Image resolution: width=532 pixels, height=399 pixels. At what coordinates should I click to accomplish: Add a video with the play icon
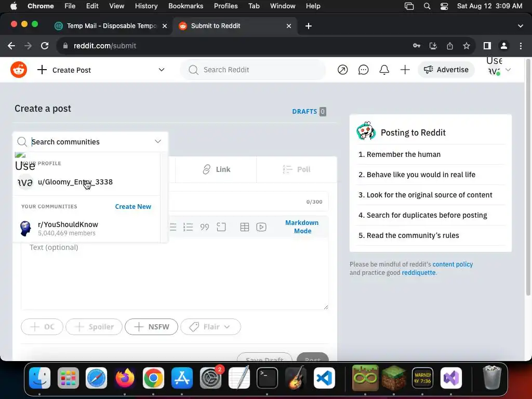[261, 227]
